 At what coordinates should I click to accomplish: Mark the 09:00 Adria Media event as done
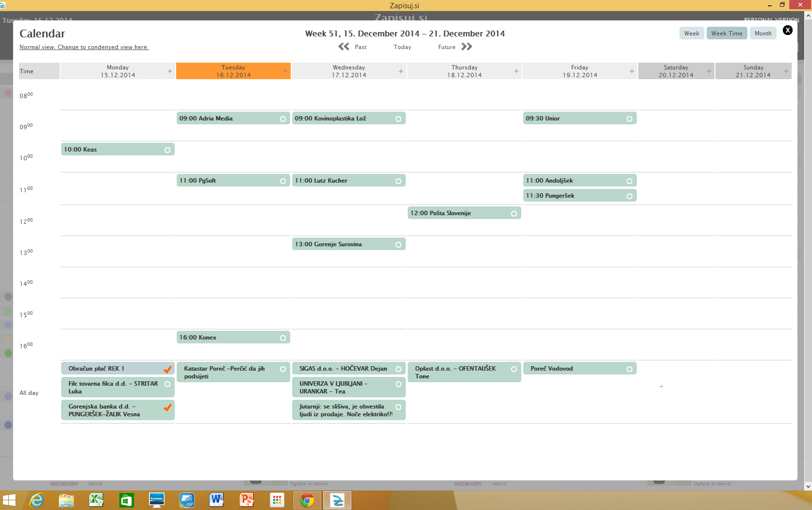283,119
